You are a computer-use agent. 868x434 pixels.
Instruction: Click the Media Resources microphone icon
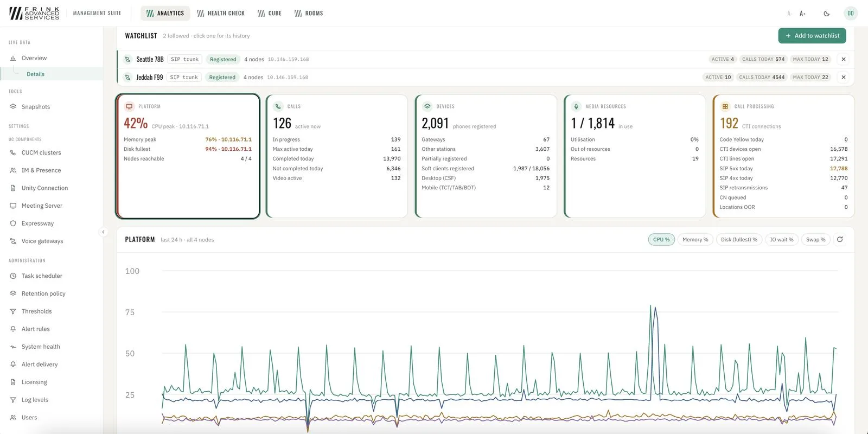click(x=576, y=106)
